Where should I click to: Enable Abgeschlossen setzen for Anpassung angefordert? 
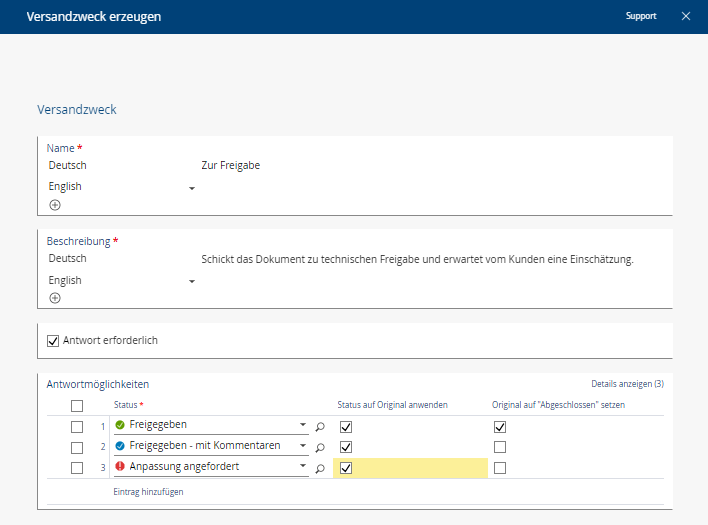500,468
